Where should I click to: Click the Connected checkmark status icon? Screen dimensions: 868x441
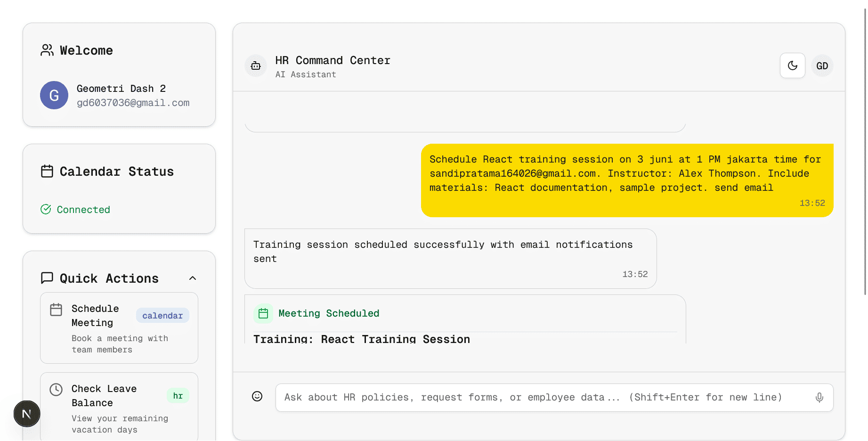46,209
